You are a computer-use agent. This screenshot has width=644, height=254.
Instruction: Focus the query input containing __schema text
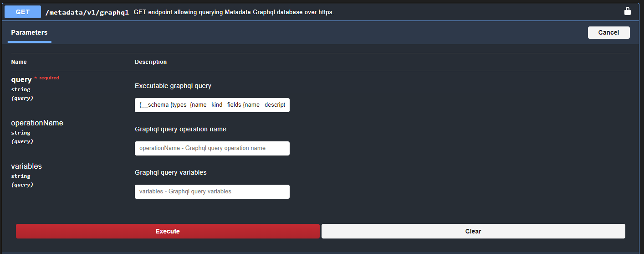[x=212, y=105]
